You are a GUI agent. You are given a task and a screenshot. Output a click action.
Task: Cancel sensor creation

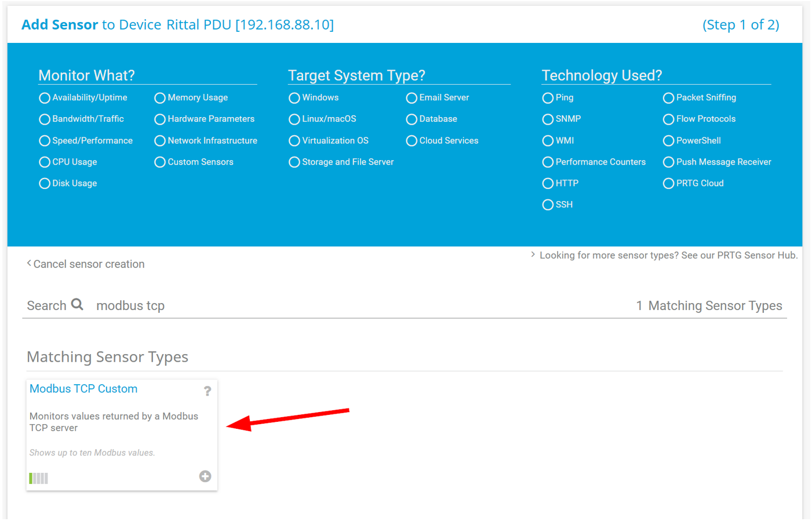[x=88, y=264]
